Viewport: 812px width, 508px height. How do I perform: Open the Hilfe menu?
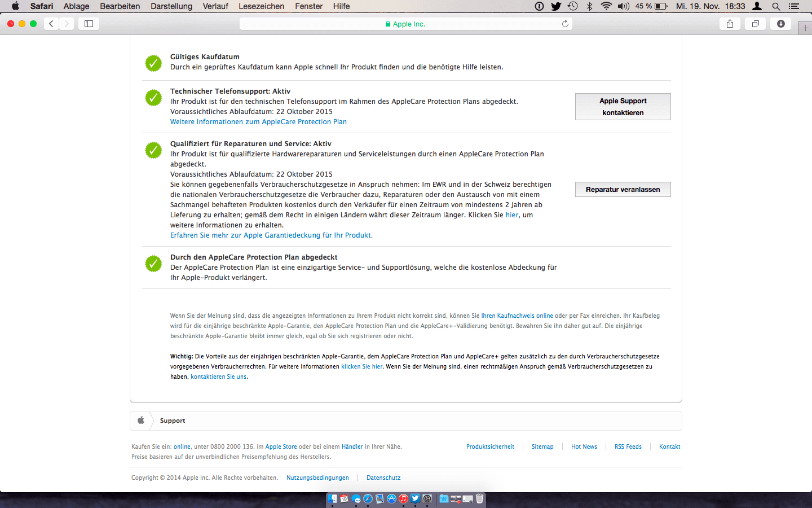click(341, 6)
